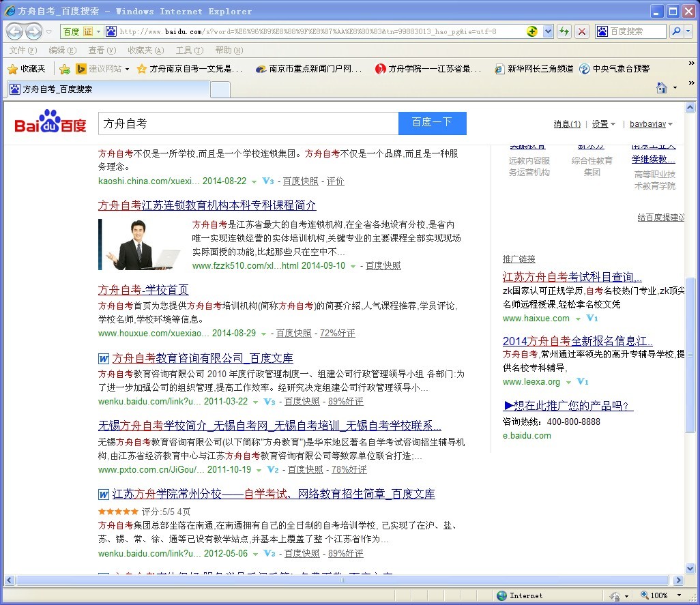Click the protected mode lock icon in status bar
The image size is (700, 605).
615,596
